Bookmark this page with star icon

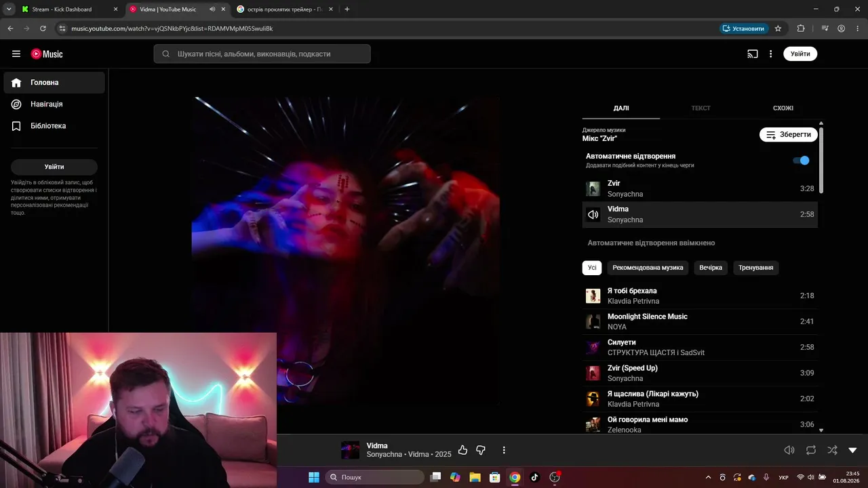[778, 28]
